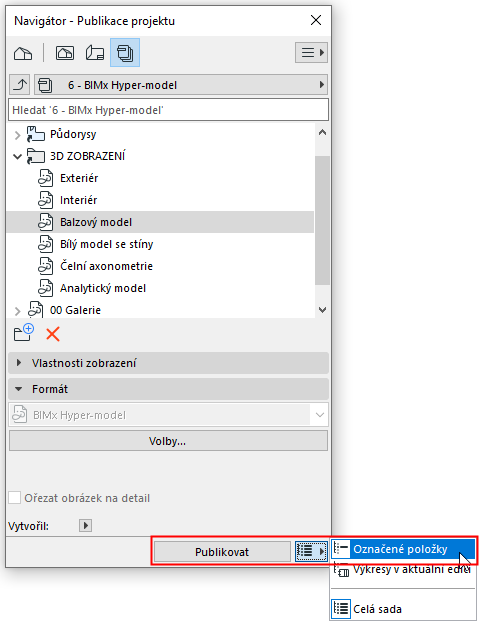
Task: Choose Celá sada menu entry
Action: [403, 609]
